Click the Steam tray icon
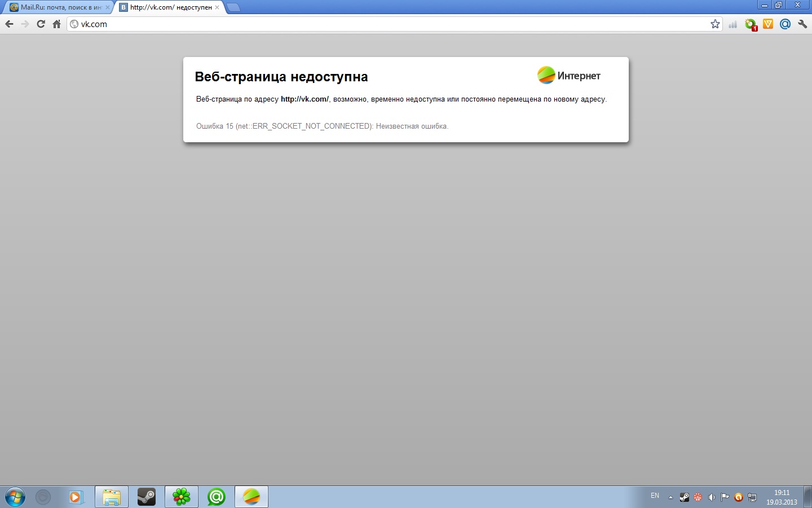Image resolution: width=812 pixels, height=508 pixels. click(x=684, y=497)
